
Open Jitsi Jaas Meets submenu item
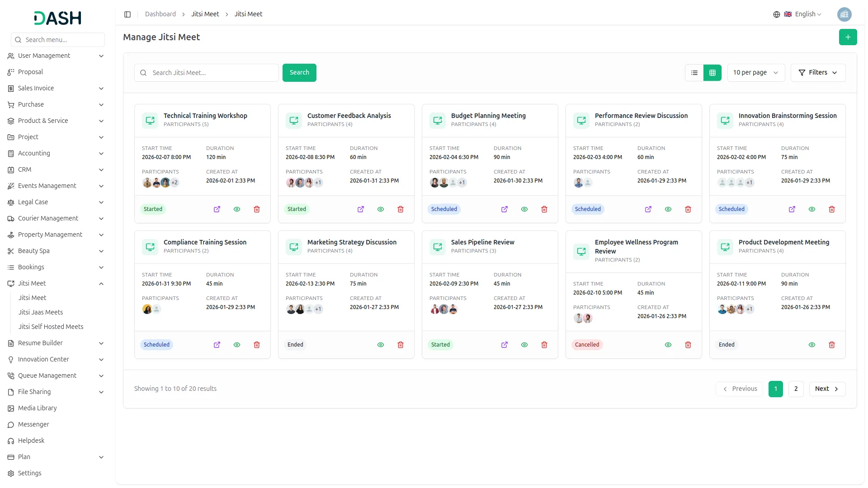[41, 312]
